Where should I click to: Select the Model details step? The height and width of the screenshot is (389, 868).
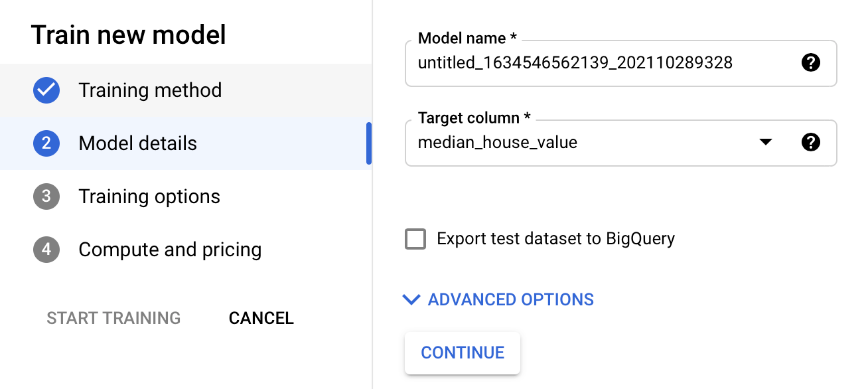[x=137, y=143]
